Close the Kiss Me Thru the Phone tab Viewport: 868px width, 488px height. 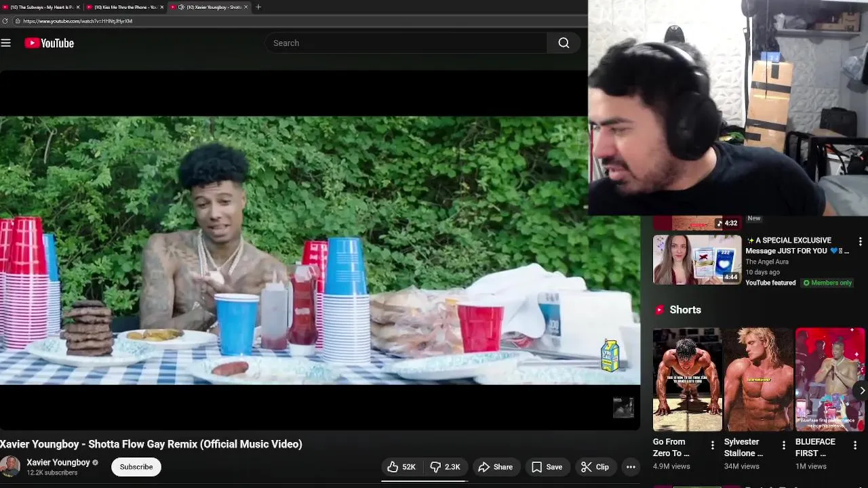[162, 7]
